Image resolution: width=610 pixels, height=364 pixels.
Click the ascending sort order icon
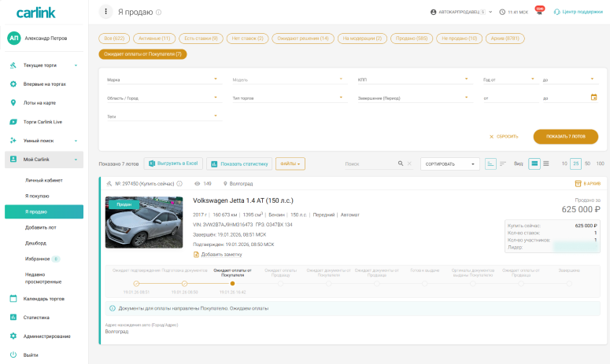point(491,164)
